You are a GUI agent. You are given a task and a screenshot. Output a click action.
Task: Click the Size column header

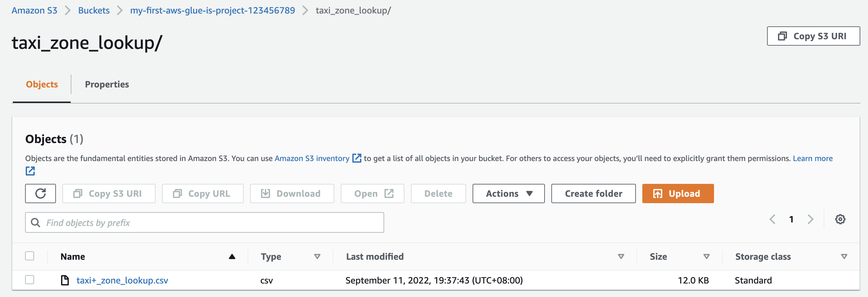[658, 256]
